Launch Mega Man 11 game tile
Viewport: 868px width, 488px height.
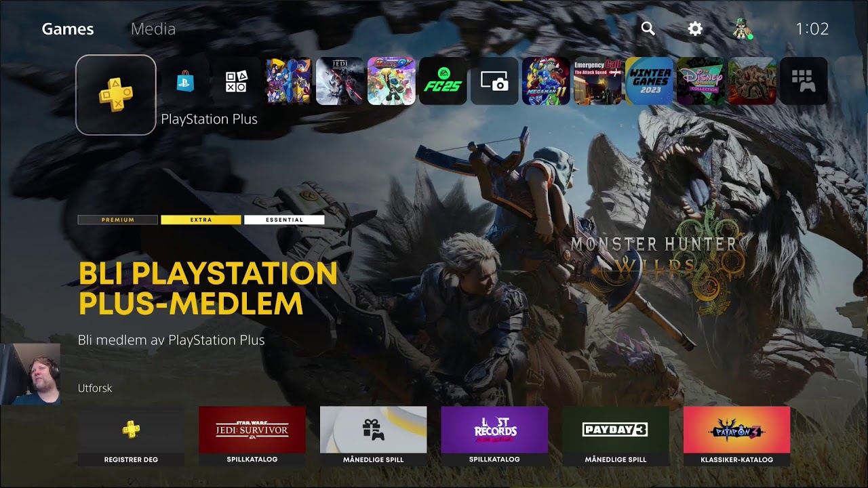[x=546, y=81]
